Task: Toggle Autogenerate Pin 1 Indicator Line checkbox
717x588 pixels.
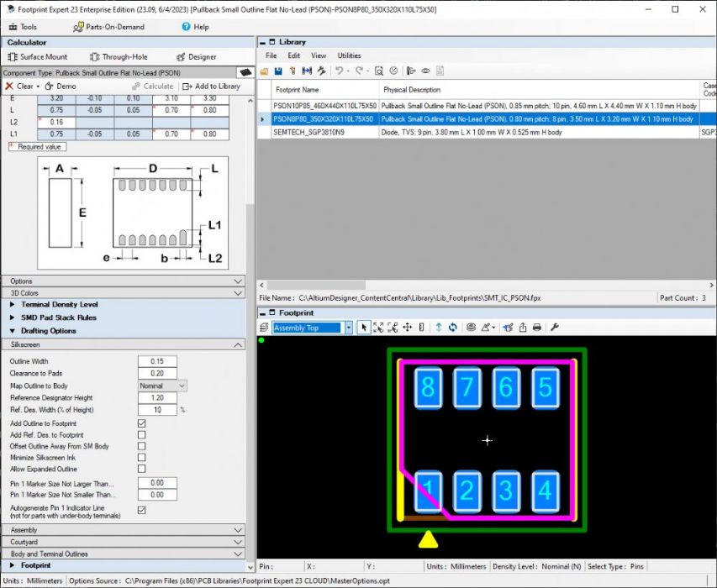Action: point(141,510)
